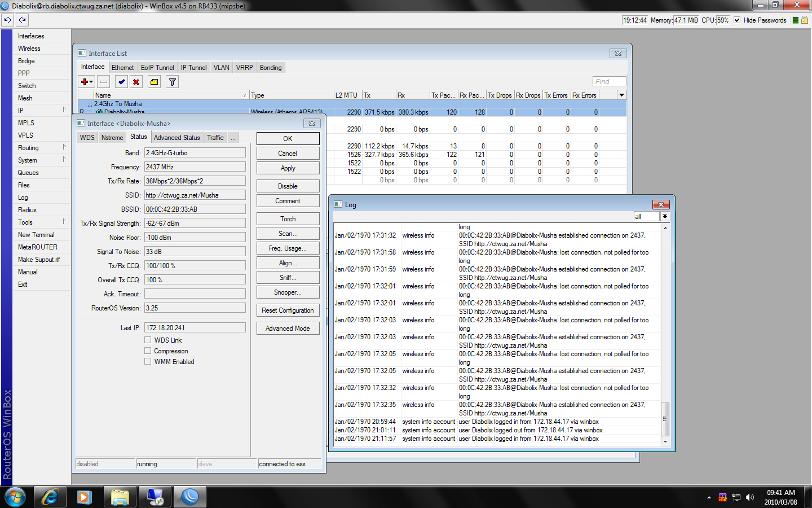Screen dimensions: 812x508
Task: Click the L2 MTU column header
Action: 347,95
